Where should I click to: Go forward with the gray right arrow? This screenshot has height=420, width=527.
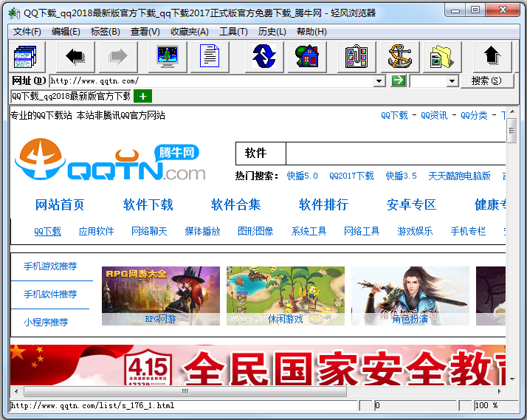[118, 57]
